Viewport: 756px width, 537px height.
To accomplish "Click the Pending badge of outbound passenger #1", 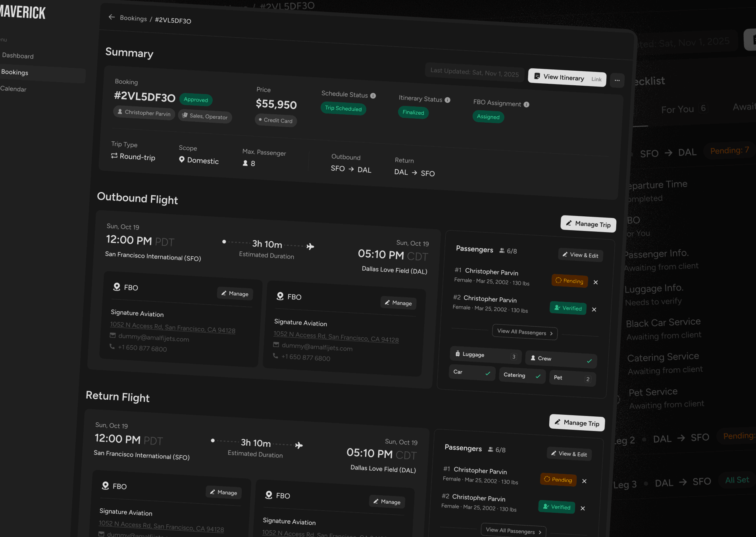I will click(569, 281).
